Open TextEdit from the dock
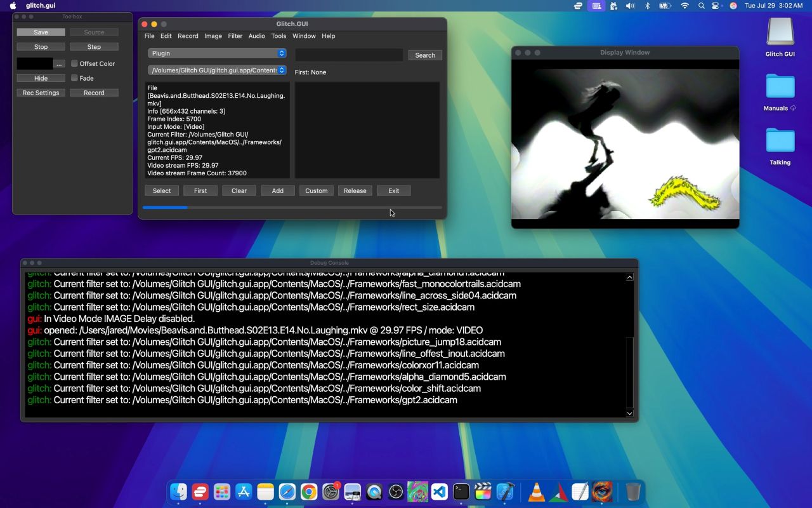The image size is (812, 508). tap(580, 491)
